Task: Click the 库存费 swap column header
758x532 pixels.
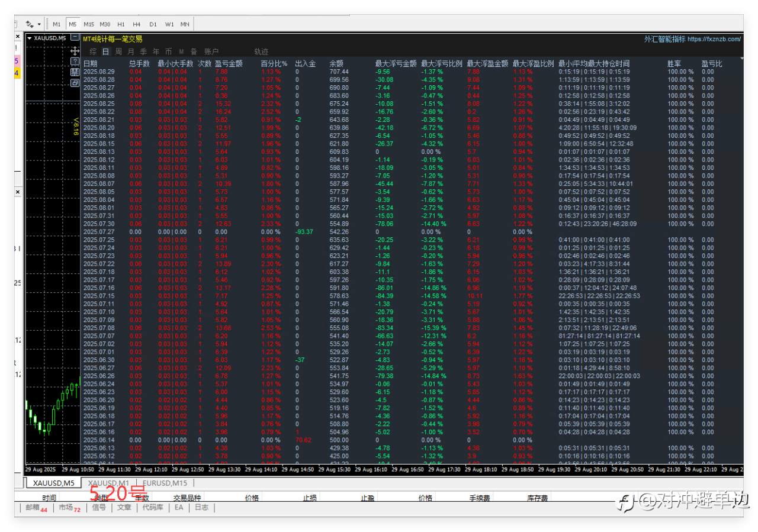Action: 538,498
